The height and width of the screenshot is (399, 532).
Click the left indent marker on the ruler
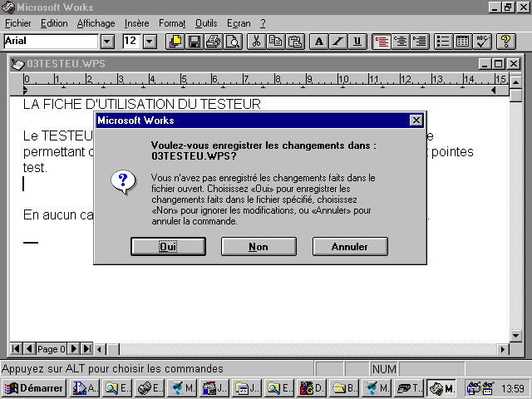tap(26, 90)
